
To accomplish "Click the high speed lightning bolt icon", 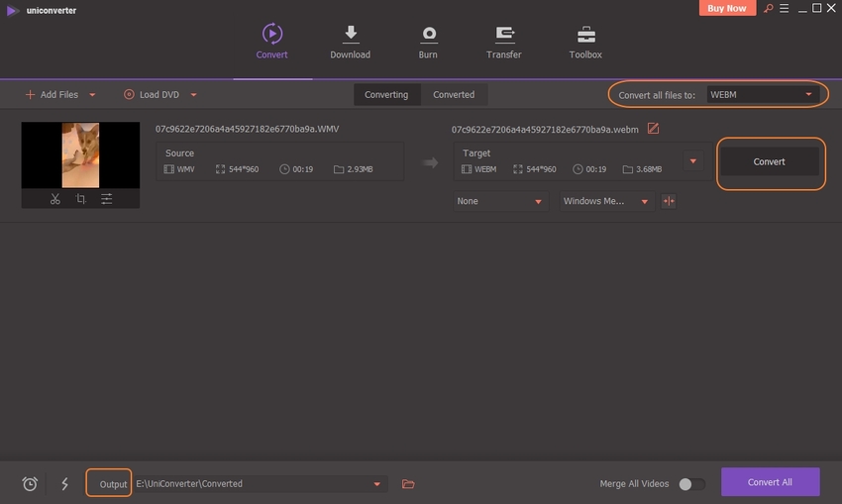I will coord(65,483).
